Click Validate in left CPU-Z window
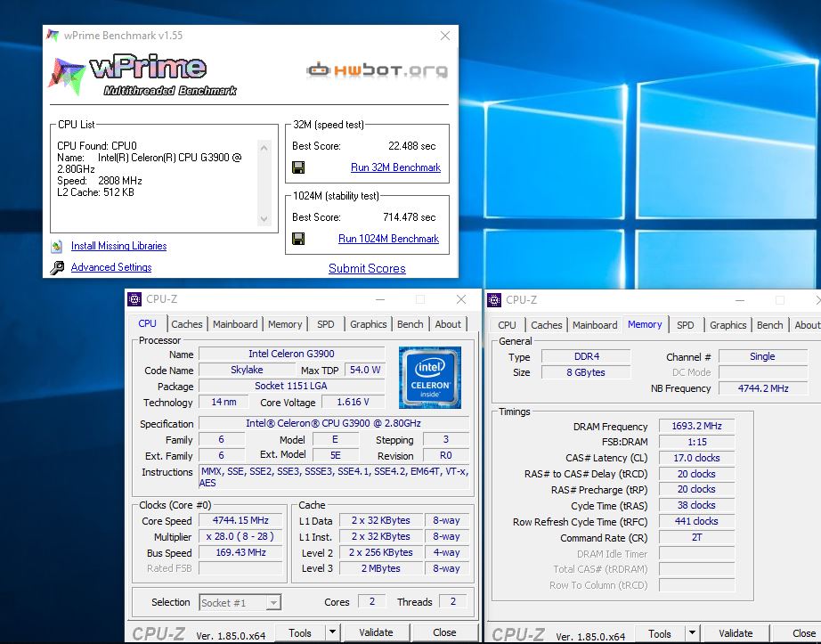The width and height of the screenshot is (821, 644). click(x=376, y=632)
